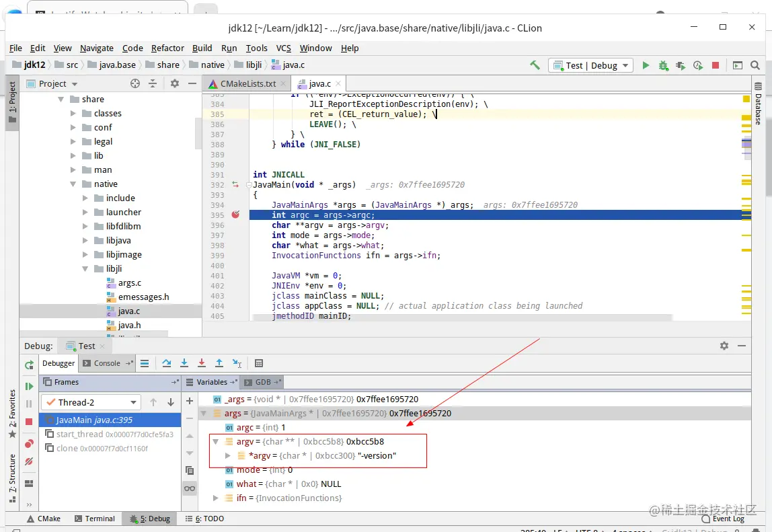Click the Build hammer icon
Image resolution: width=772 pixels, height=532 pixels.
(535, 65)
